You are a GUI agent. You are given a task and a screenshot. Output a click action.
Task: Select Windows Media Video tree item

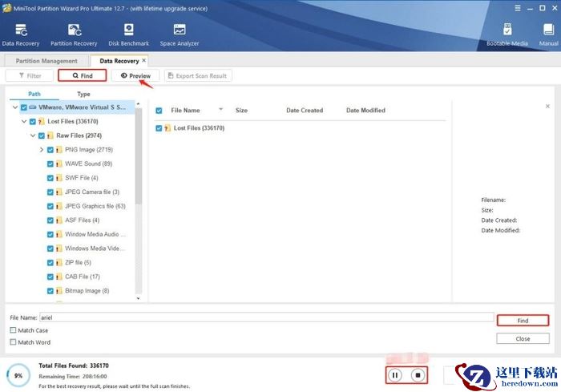click(x=95, y=248)
